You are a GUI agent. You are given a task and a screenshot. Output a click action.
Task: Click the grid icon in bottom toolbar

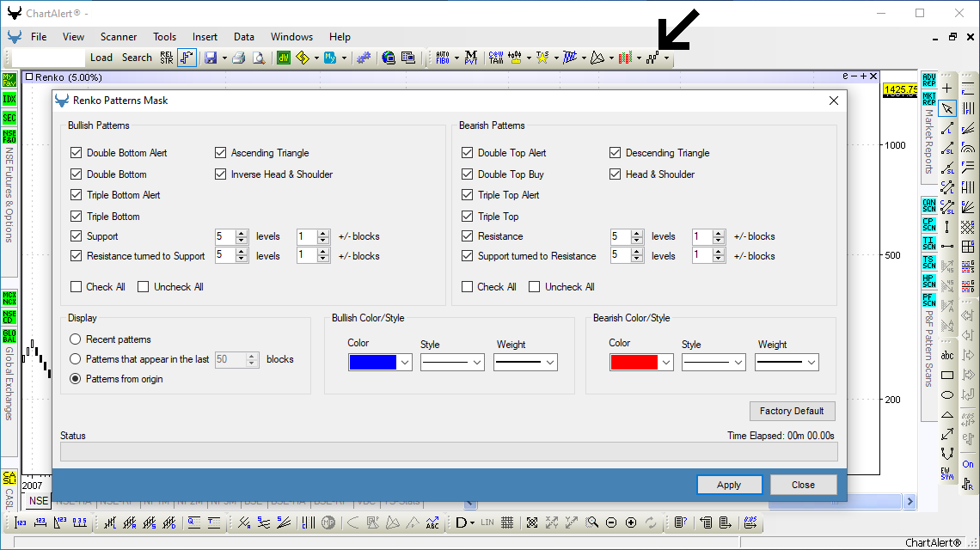[507, 522]
